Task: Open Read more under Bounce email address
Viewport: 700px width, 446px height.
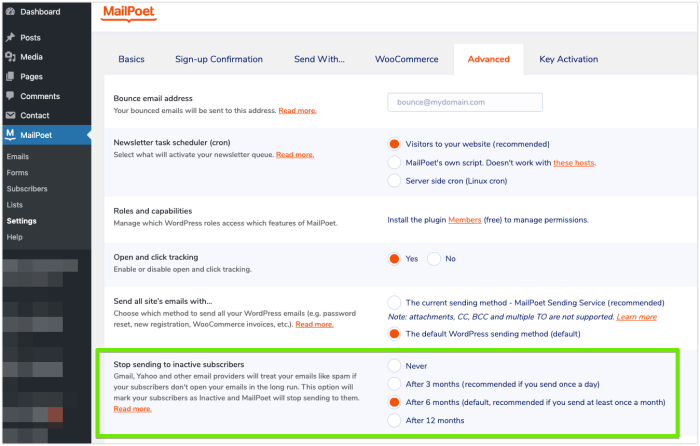Action: point(297,110)
